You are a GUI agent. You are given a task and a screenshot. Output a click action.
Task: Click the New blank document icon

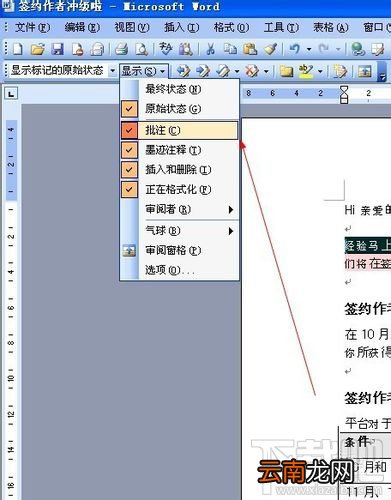(x=18, y=49)
